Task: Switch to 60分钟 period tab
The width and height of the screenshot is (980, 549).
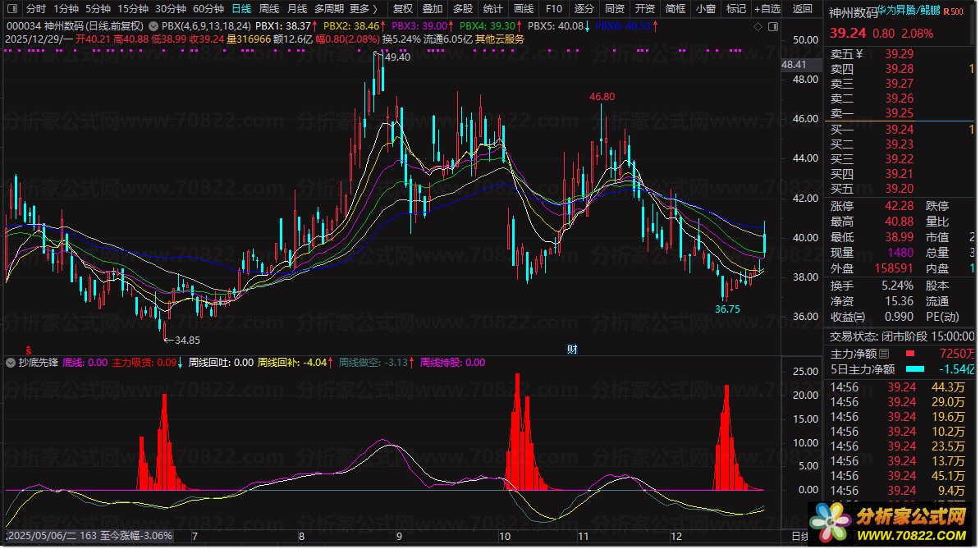Action: (208, 9)
